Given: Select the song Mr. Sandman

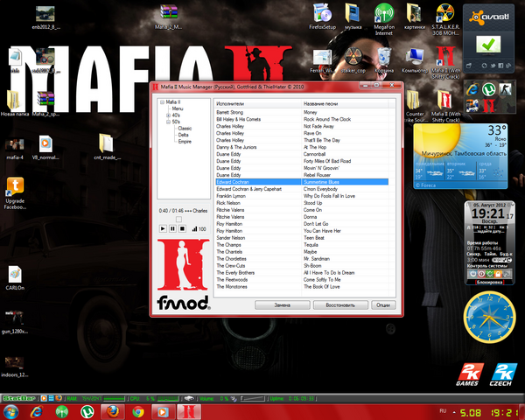Looking at the screenshot, I should click(x=317, y=259).
